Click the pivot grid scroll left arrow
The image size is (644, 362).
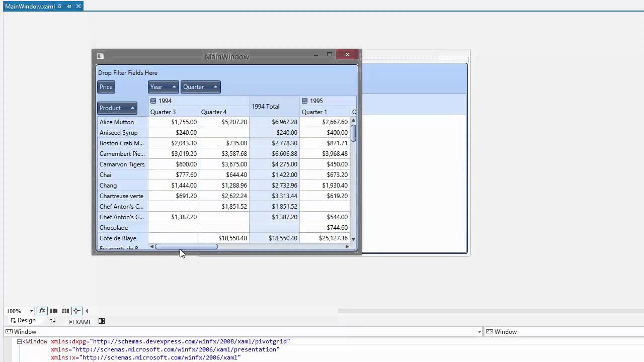click(x=152, y=247)
